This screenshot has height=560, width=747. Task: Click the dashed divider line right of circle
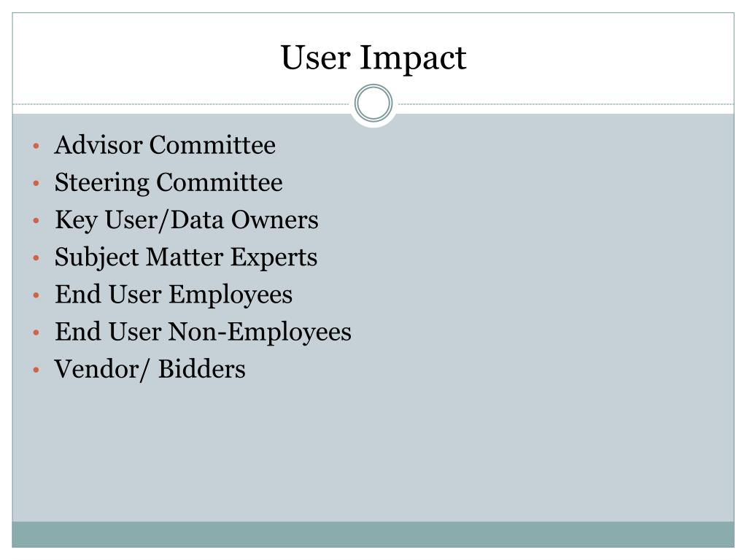(566, 104)
